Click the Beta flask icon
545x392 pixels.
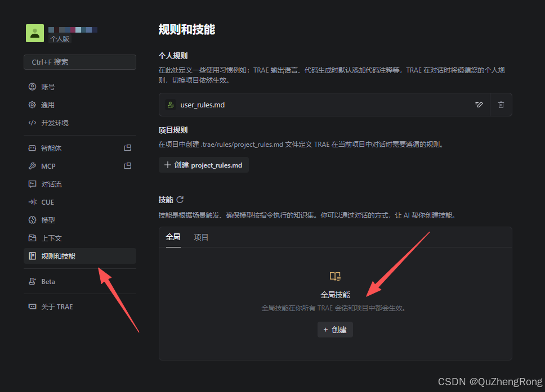click(32, 282)
